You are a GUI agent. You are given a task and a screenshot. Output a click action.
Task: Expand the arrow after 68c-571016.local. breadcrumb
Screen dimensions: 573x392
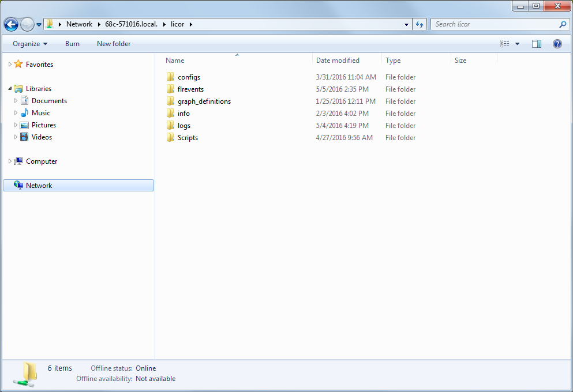click(164, 24)
